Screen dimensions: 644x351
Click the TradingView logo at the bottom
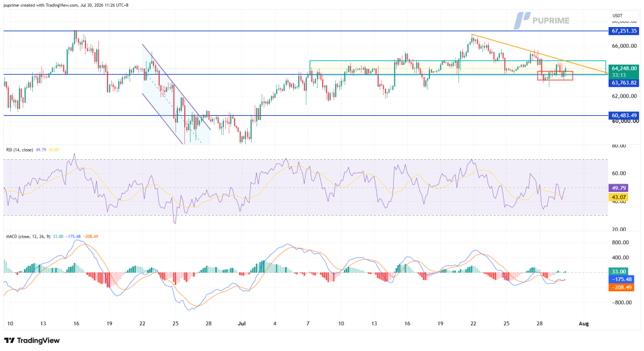31,340
